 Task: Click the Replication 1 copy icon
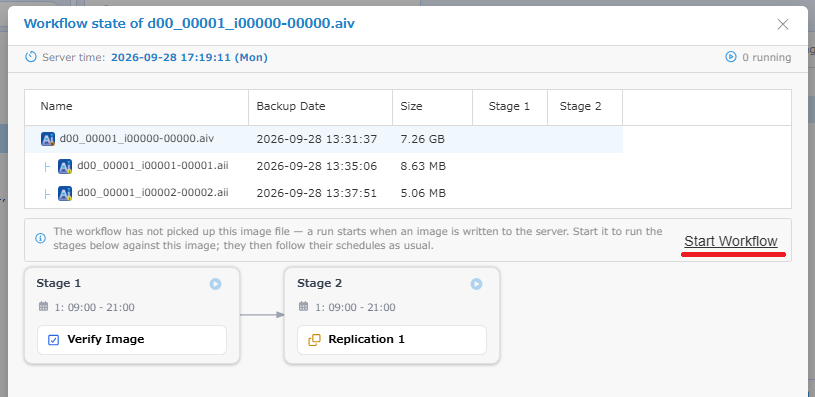pyautogui.click(x=314, y=340)
